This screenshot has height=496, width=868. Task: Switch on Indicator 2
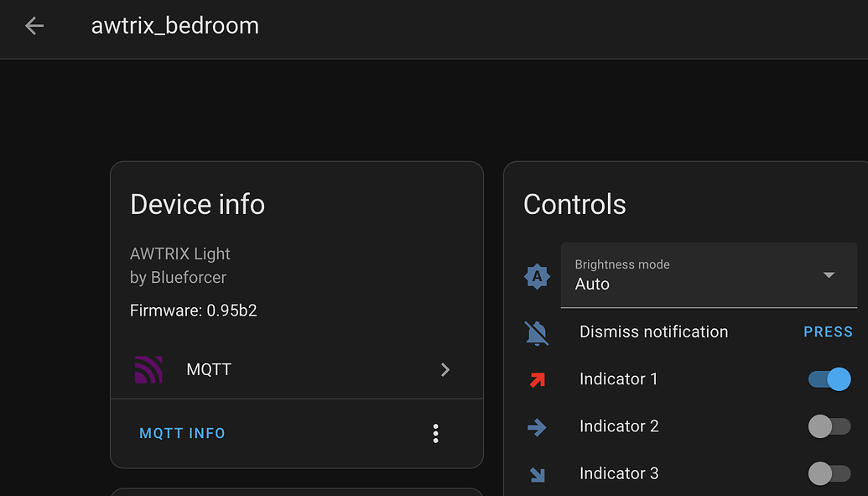tap(829, 426)
